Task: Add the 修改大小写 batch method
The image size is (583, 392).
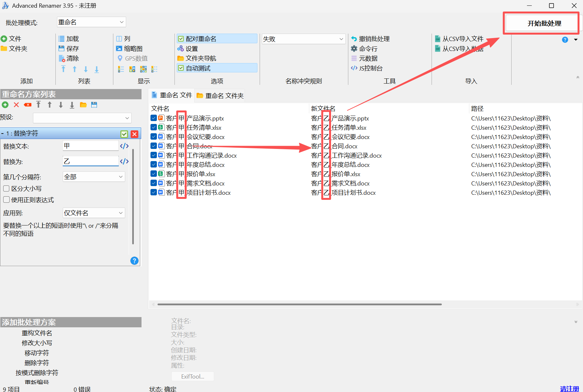Action: tap(37, 343)
